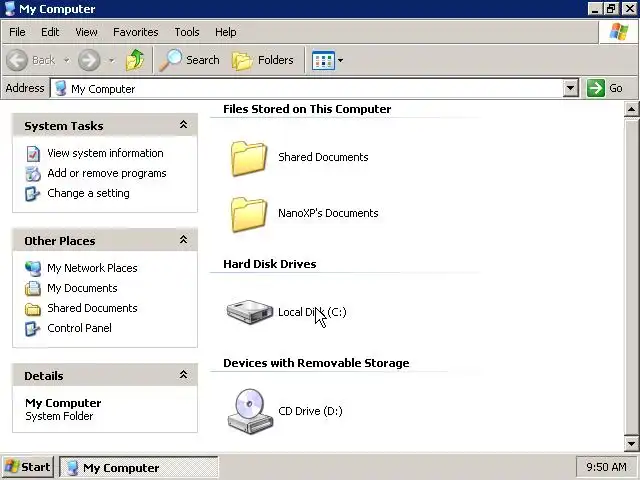This screenshot has width=640, height=480.
Task: Open the File menu
Action: pos(17,32)
